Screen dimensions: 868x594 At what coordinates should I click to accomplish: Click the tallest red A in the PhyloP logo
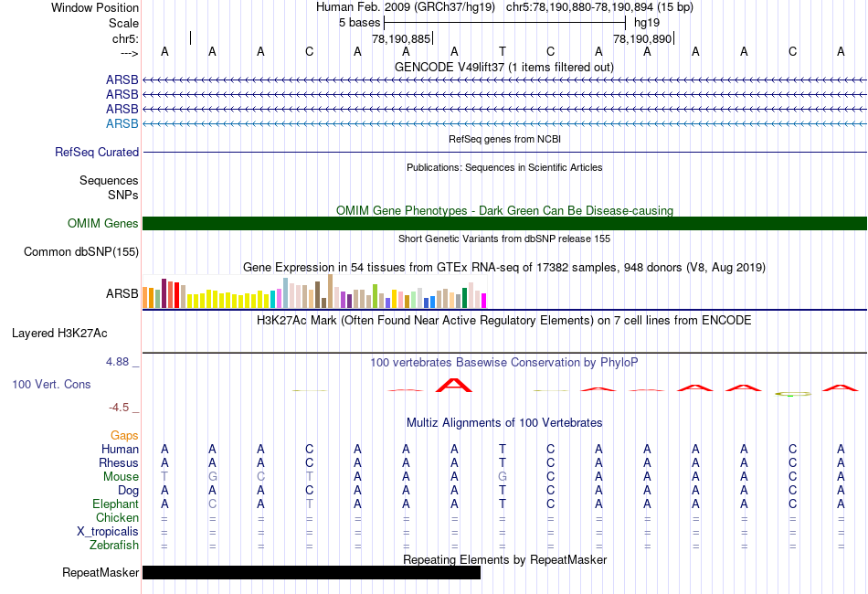(454, 385)
